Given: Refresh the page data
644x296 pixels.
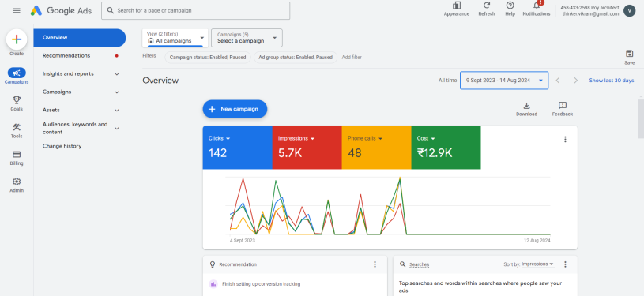Looking at the screenshot, I should pos(487,9).
